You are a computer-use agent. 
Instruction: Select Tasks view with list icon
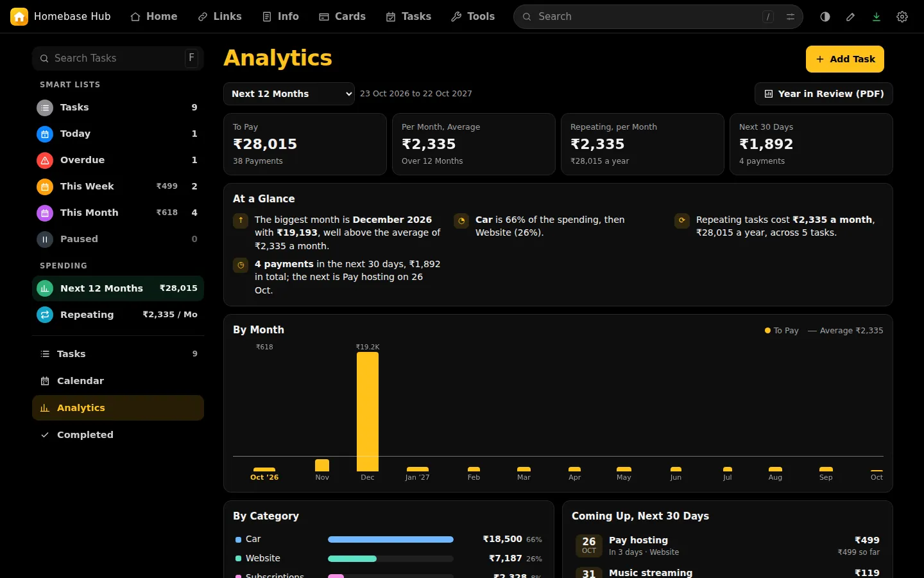click(118, 354)
